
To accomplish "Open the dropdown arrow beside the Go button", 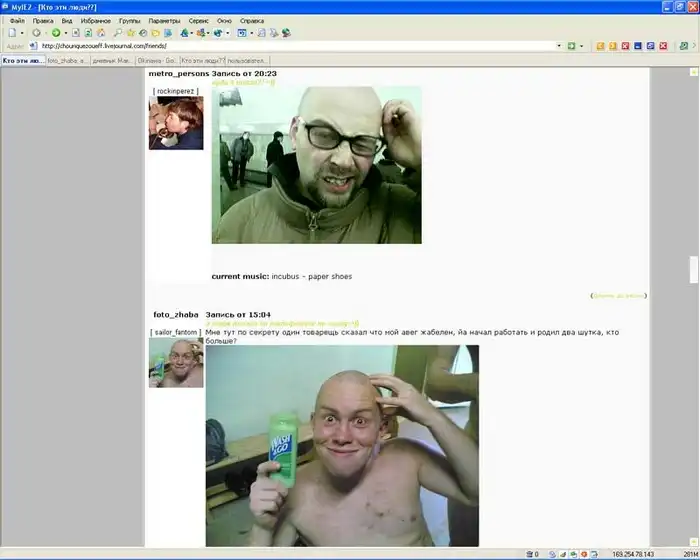I will click(x=582, y=46).
